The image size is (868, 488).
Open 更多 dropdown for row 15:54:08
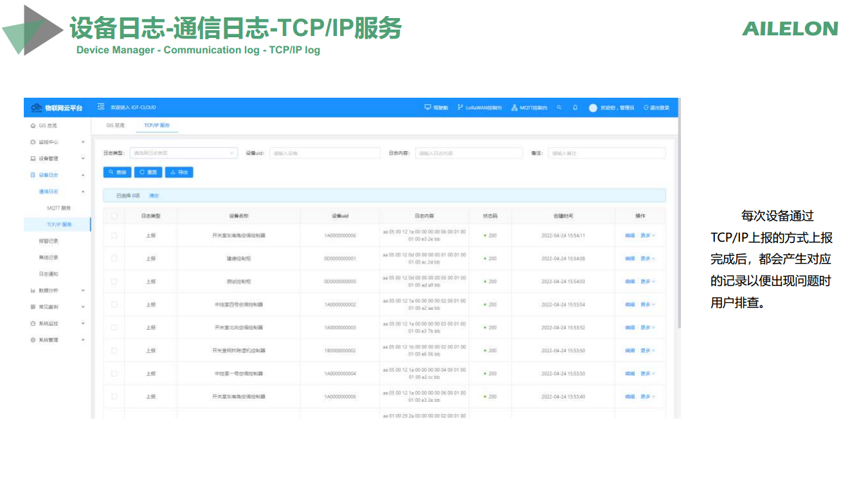coord(647,258)
